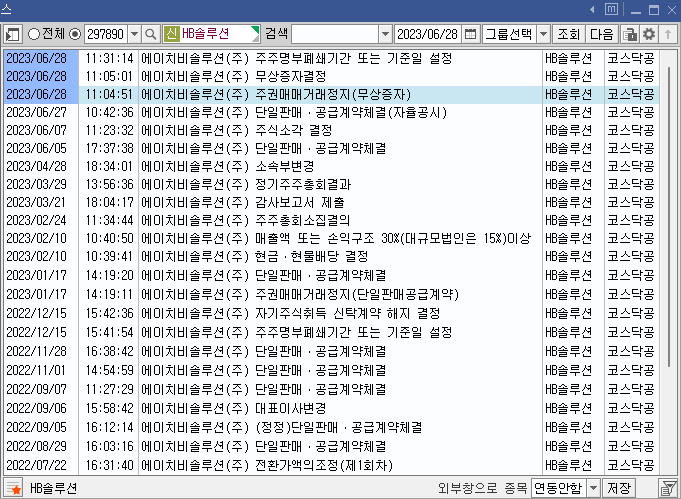
Task: Select the radio button beside the stock code
Action: [x=75, y=34]
